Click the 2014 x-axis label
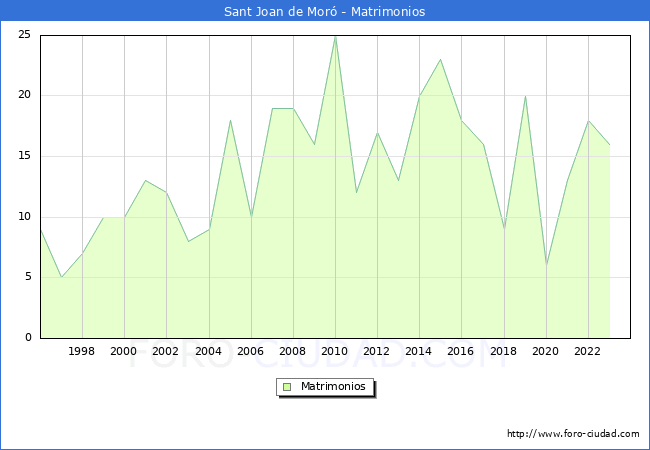Image resolution: width=650 pixels, height=450 pixels. tap(419, 351)
